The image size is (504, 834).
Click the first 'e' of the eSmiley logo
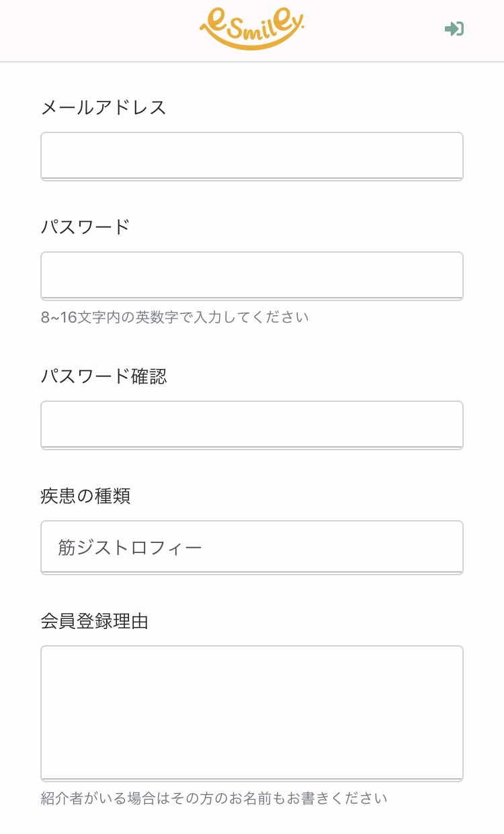[x=212, y=22]
